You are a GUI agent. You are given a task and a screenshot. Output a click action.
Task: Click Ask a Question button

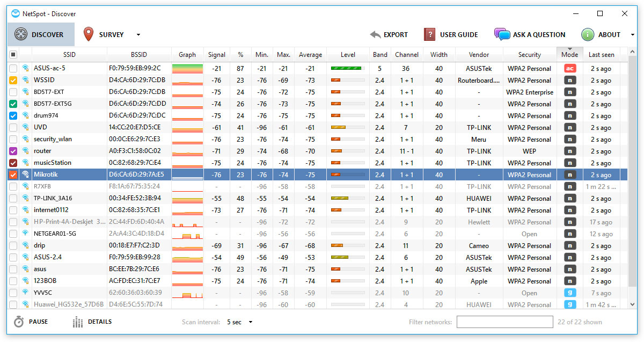[530, 35]
